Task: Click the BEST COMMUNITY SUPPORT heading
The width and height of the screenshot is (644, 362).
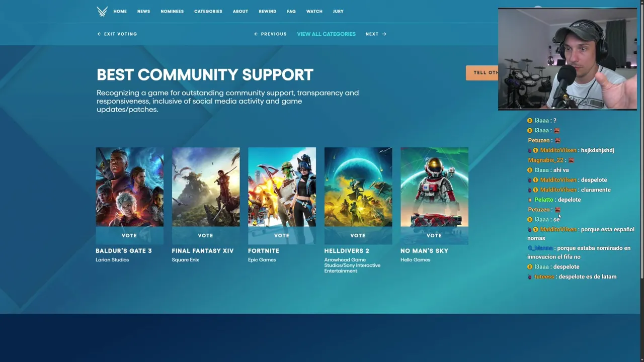Action: 205,75
